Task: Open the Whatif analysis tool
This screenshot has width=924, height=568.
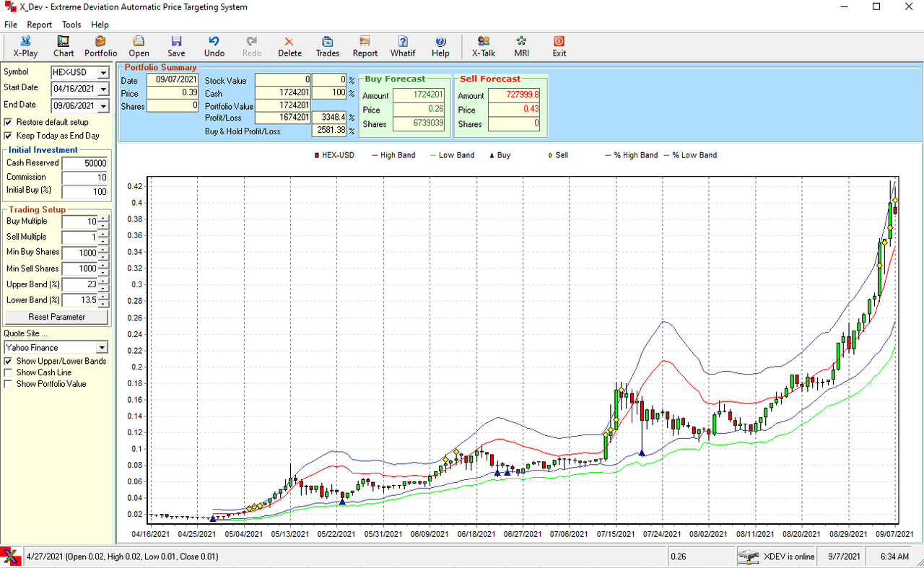Action: pos(402,45)
